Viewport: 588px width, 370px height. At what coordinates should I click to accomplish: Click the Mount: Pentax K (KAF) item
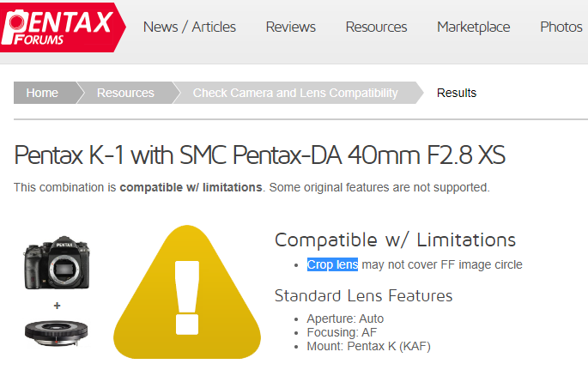tap(368, 346)
